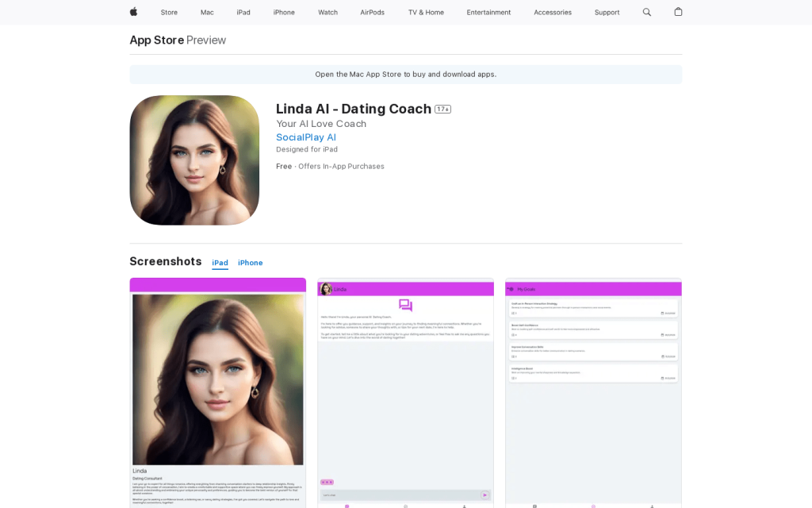Open the shopping bag icon
This screenshot has width=812, height=508.
678,12
